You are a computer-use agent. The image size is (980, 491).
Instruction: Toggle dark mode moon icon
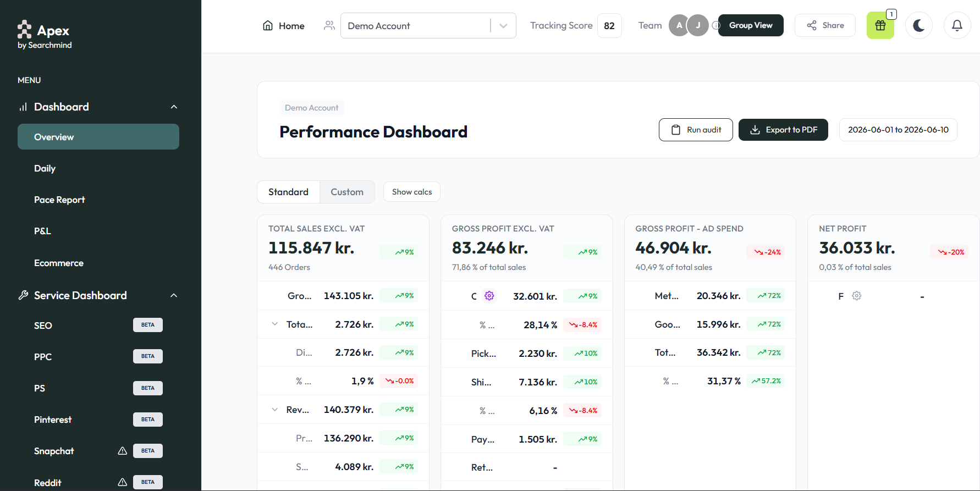pyautogui.click(x=918, y=25)
